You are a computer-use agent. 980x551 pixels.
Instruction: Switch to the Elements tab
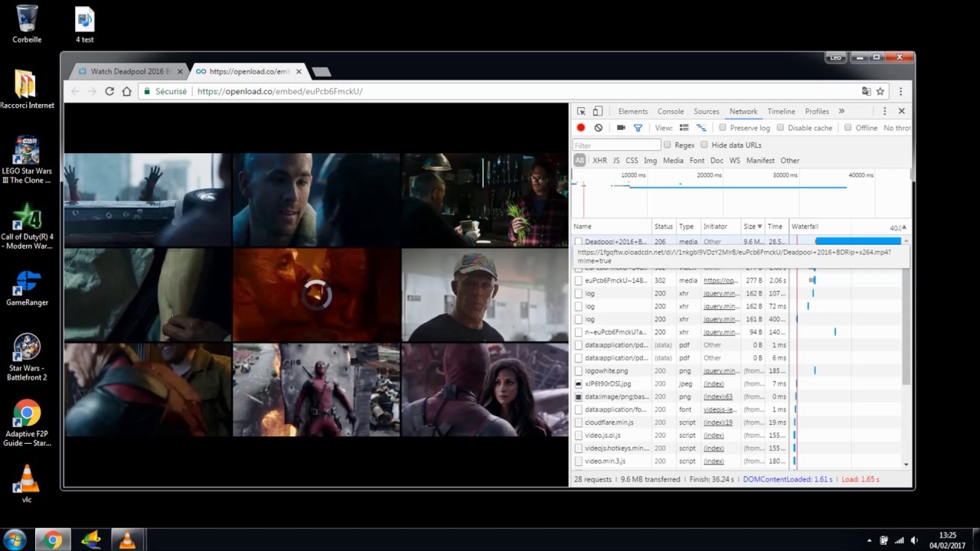[x=632, y=111]
